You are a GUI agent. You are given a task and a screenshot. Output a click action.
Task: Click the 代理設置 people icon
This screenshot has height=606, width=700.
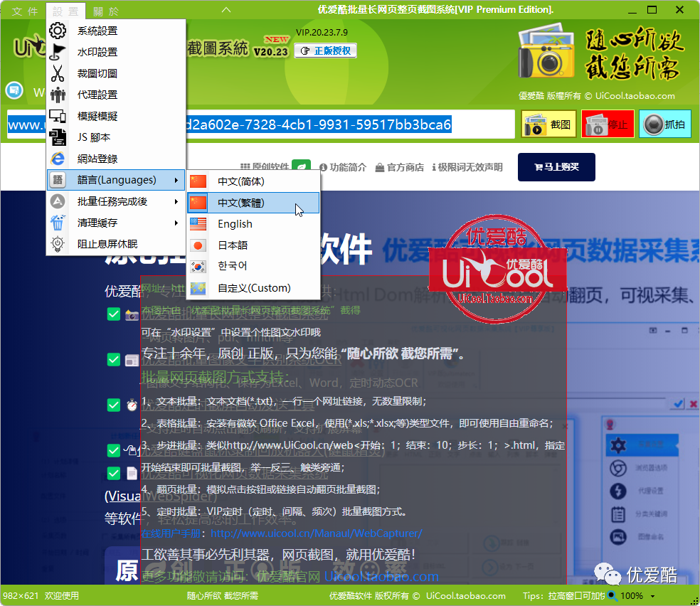tap(58, 95)
